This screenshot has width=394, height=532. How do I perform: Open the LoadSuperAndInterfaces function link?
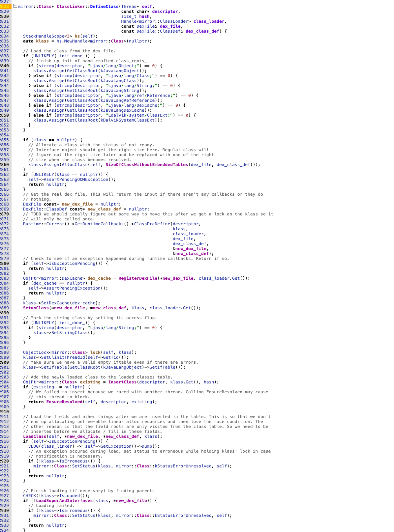point(64,500)
